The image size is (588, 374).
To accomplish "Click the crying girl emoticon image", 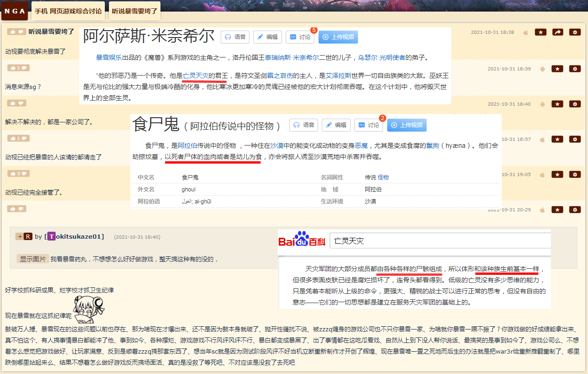I will (x=89, y=309).
